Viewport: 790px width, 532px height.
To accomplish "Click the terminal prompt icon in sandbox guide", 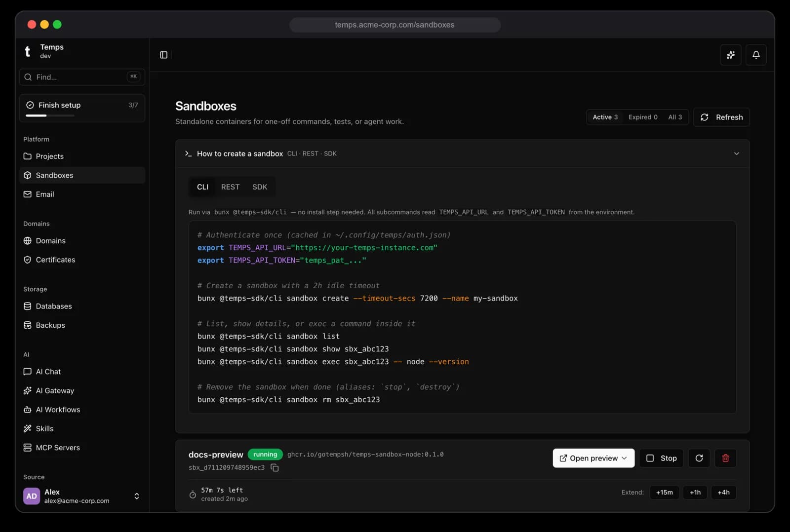I will [188, 153].
